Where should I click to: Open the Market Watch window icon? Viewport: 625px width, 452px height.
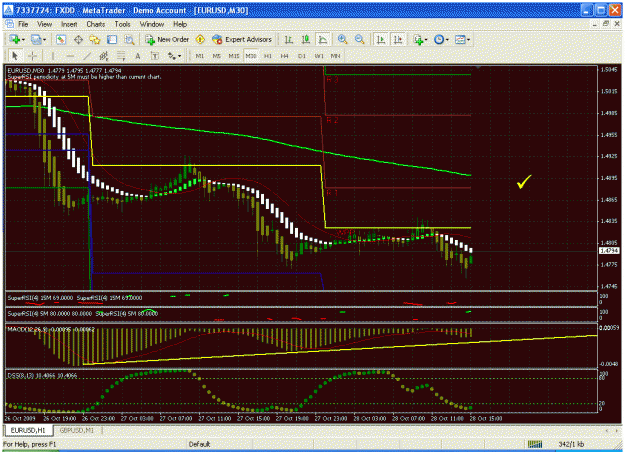61,39
